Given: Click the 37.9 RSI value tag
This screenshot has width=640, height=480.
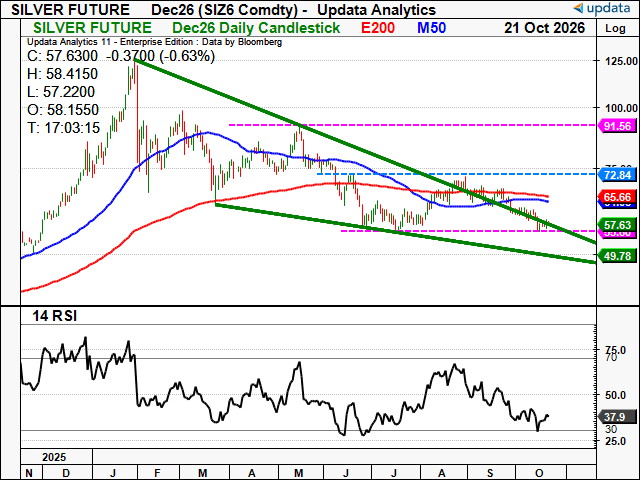Looking at the screenshot, I should pos(617,417).
